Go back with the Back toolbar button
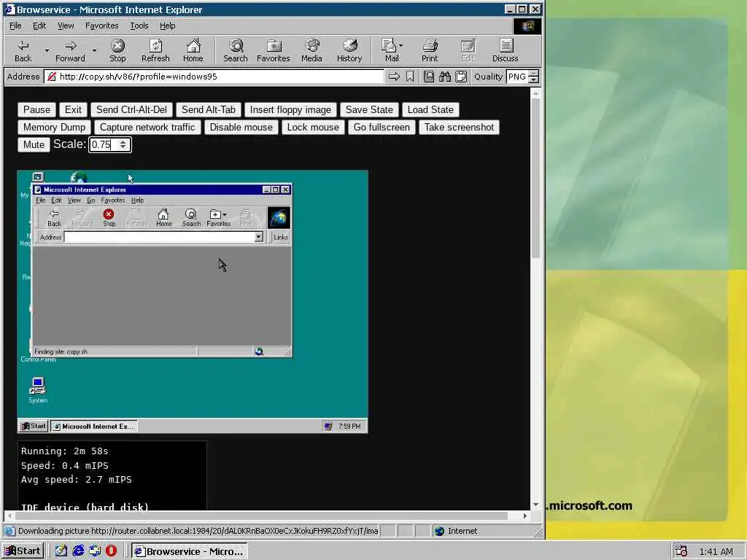 23,50
